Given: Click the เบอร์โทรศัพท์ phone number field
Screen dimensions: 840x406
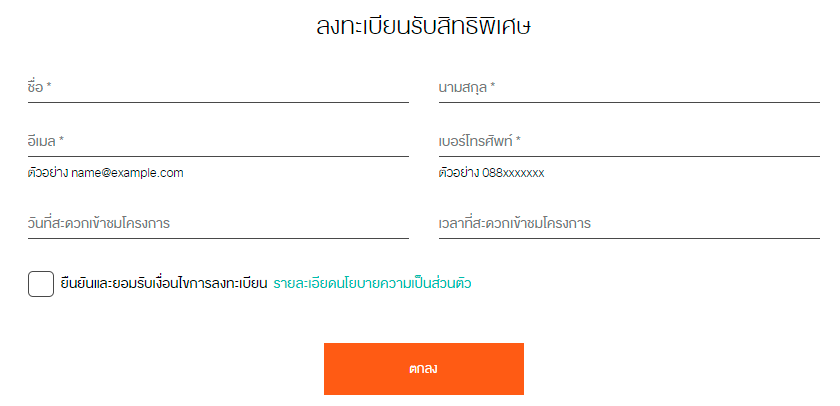Looking at the screenshot, I should tap(628, 142).
